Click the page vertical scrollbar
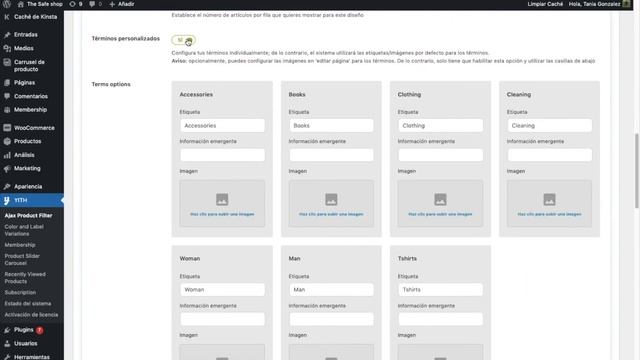Screen dimensions: 640x360 point(637,171)
